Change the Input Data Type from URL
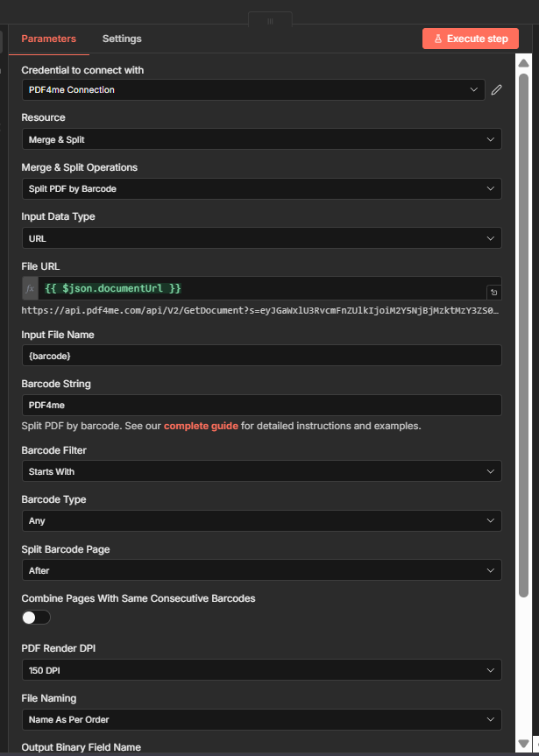The image size is (539, 756). coord(261,237)
